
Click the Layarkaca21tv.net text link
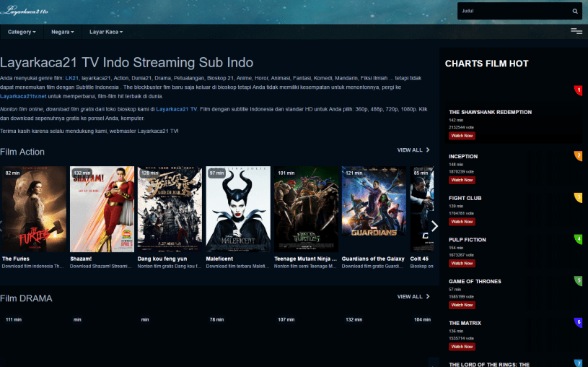23,96
